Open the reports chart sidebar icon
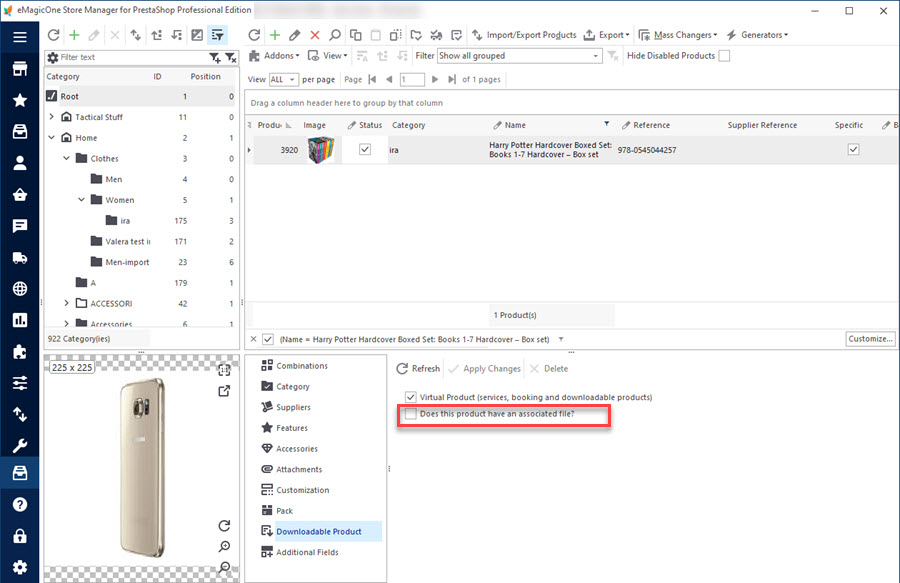 [x=20, y=320]
